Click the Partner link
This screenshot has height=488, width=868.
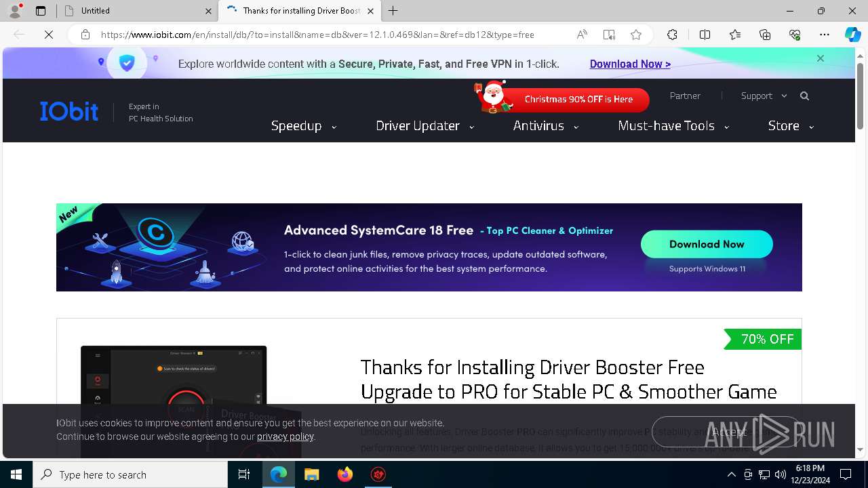pos(685,96)
